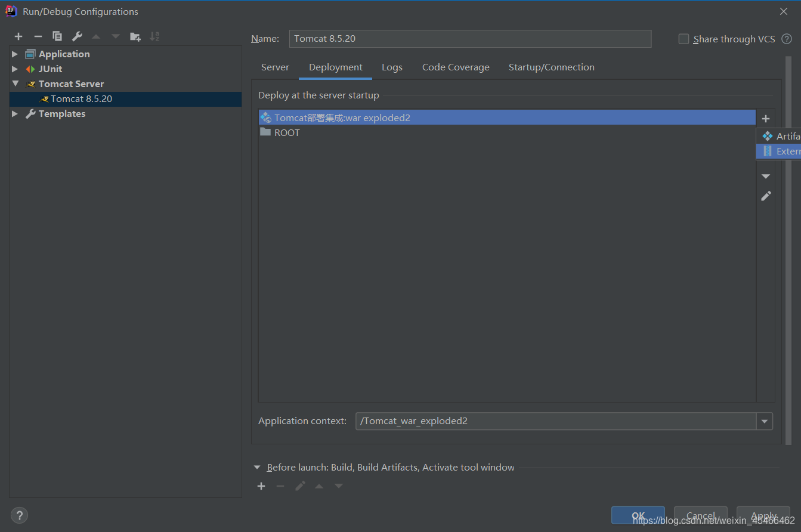Click the Tomcat Server cat icon
801x532 pixels.
point(30,83)
